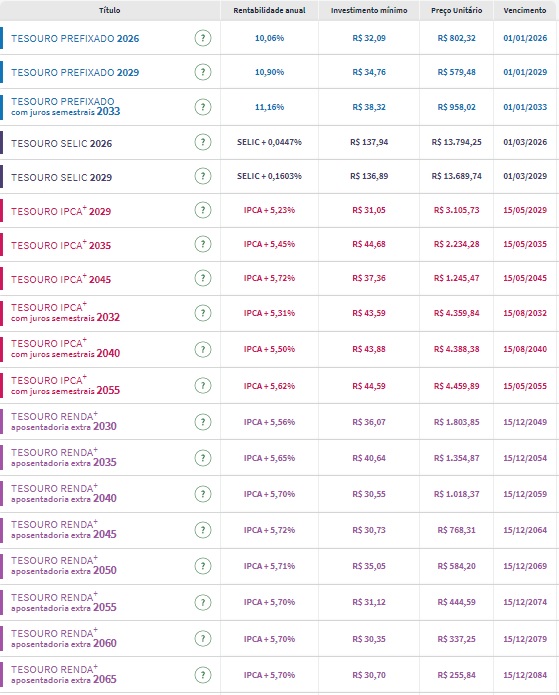Open question mark for Tesouro Renda+ 2030
Screen dimensions: 559x695
point(203,422)
